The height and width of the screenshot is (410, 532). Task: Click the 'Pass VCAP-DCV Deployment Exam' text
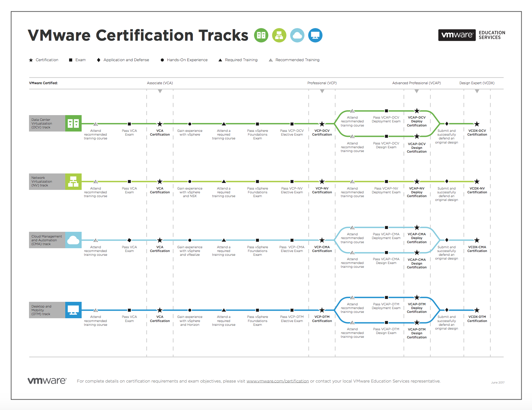(x=386, y=120)
